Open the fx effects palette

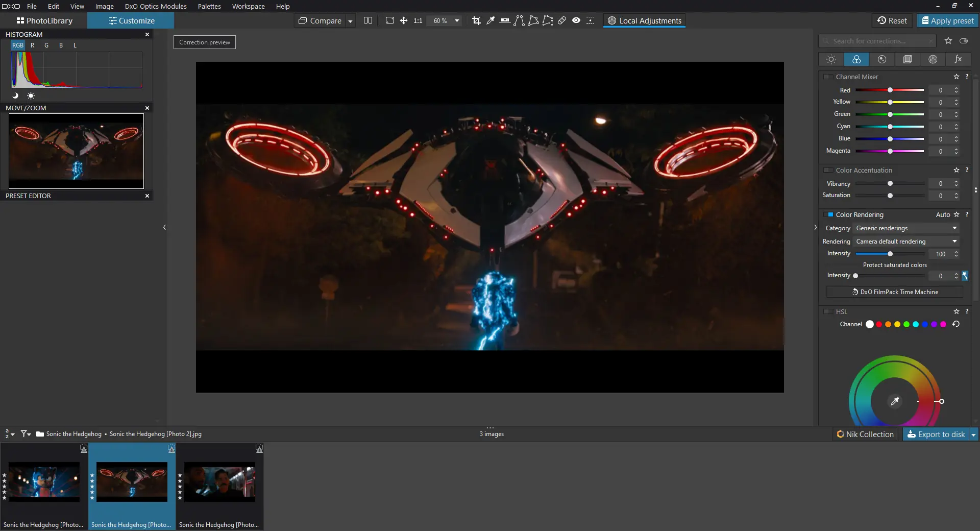pyautogui.click(x=958, y=59)
